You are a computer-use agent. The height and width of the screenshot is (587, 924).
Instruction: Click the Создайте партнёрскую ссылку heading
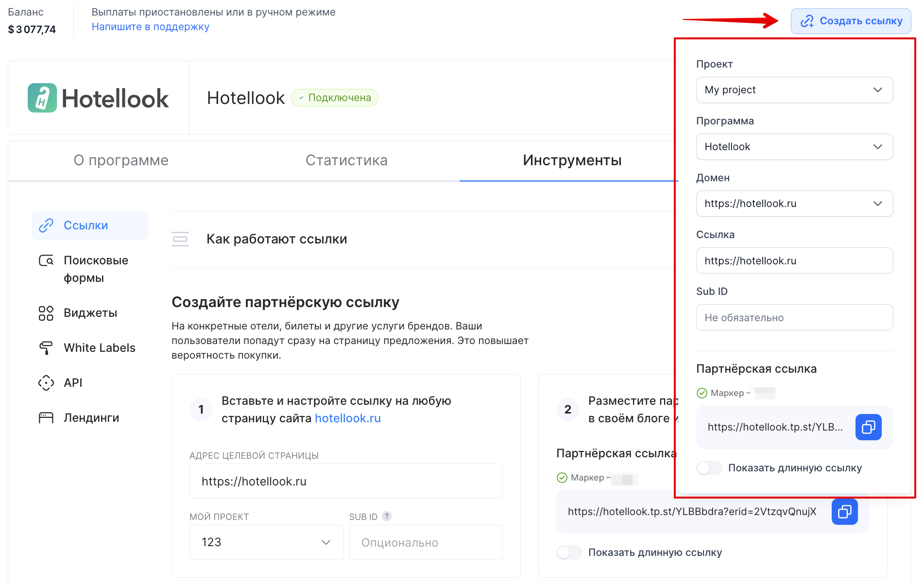click(x=285, y=302)
